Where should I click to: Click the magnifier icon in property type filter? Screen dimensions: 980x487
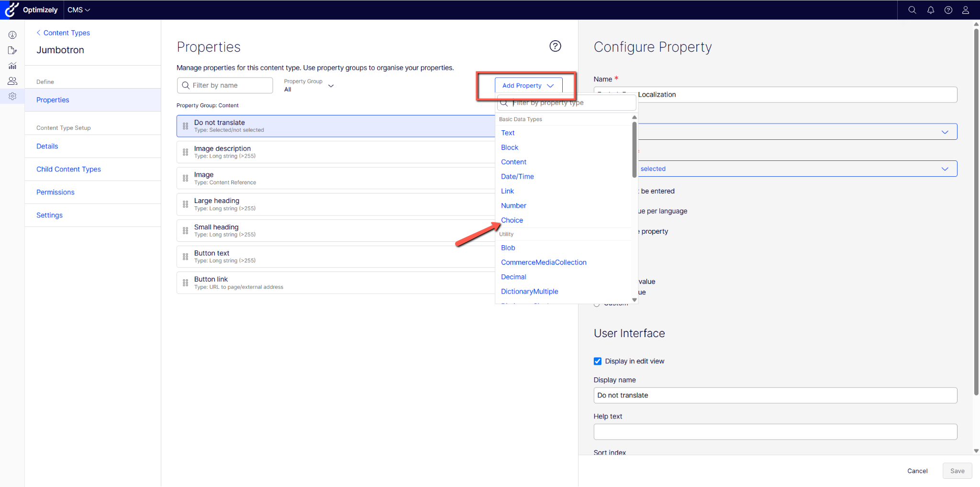[504, 103]
